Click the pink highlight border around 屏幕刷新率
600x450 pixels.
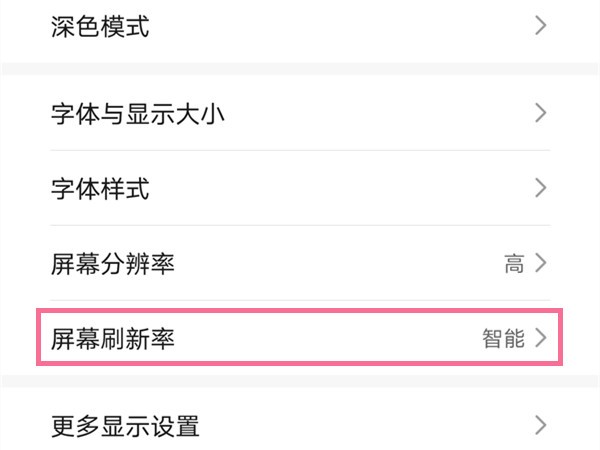[300, 311]
